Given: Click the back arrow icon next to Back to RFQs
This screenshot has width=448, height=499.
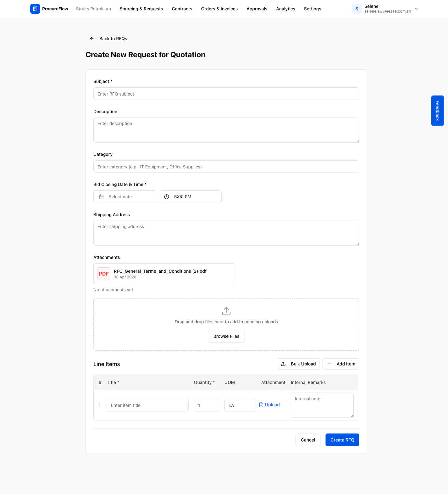Looking at the screenshot, I should (92, 39).
